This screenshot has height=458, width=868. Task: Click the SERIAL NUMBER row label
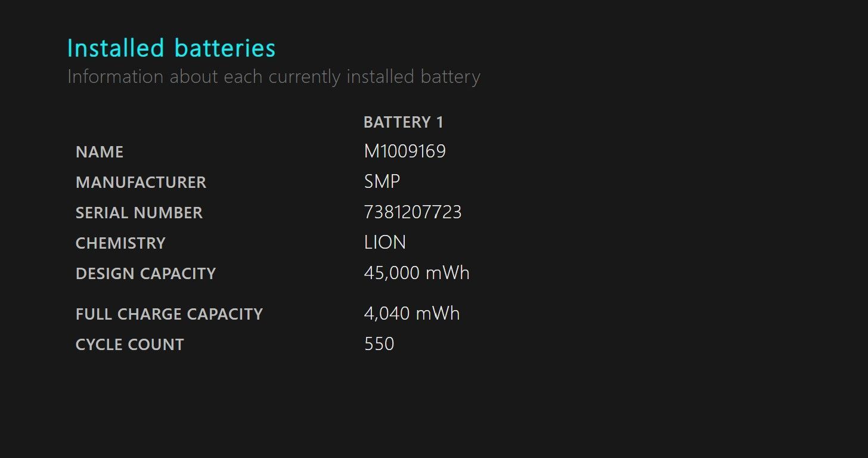[139, 213]
